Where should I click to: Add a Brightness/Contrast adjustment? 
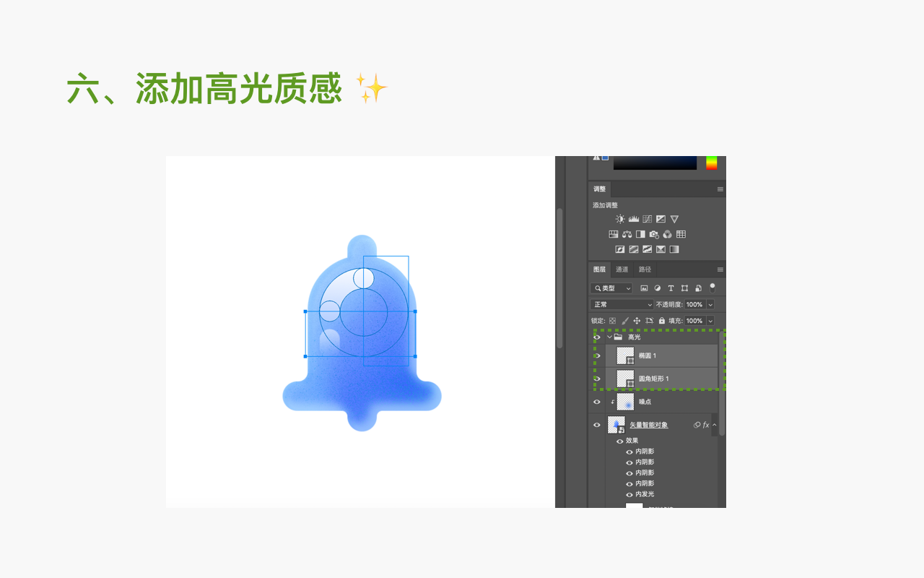pos(620,219)
